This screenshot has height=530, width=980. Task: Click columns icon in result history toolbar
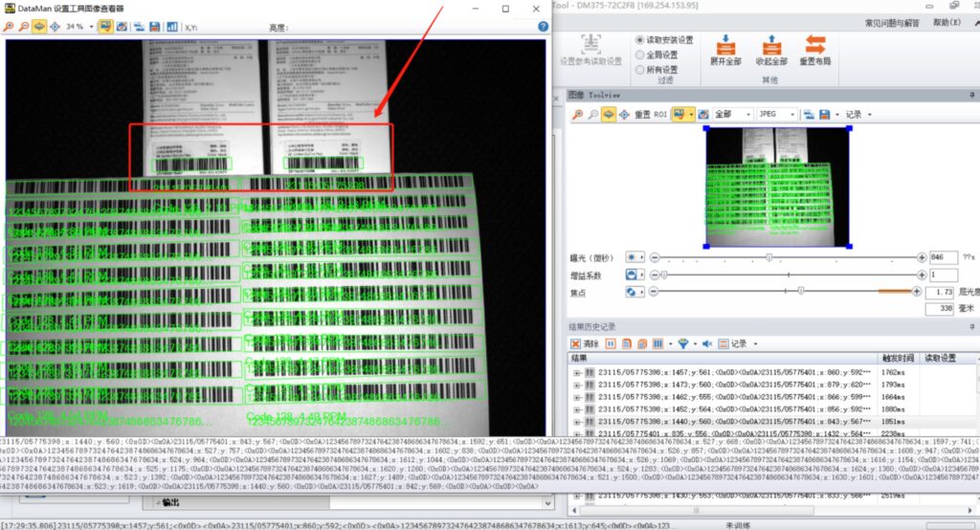(657, 343)
